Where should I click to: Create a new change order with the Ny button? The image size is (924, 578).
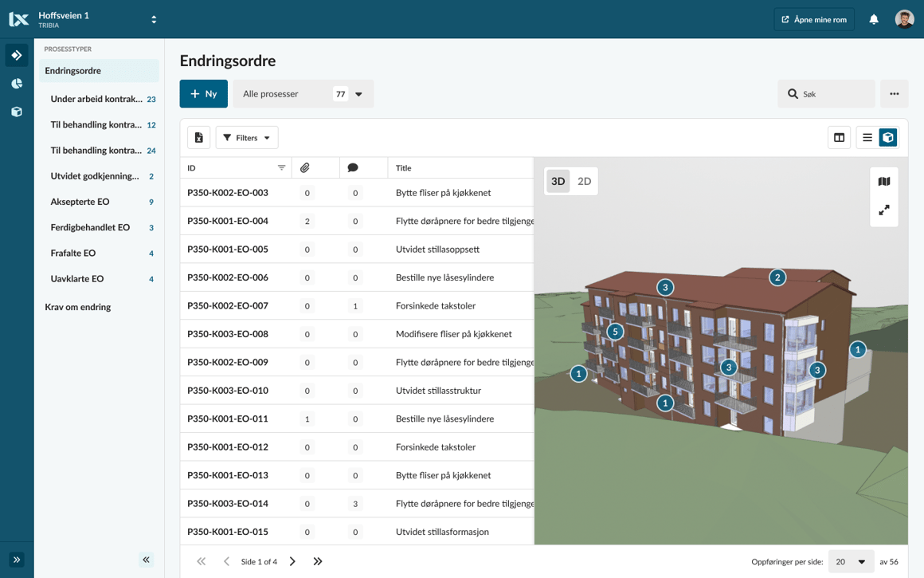203,93
